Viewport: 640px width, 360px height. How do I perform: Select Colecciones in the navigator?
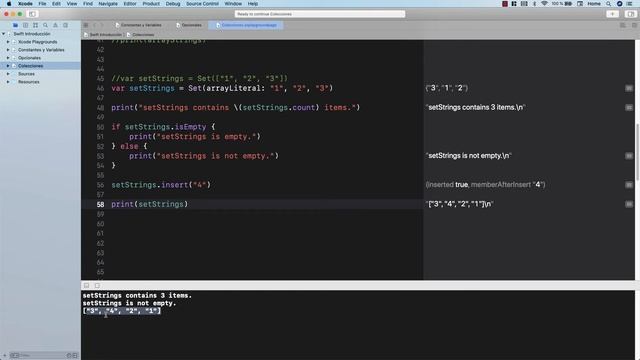tap(30, 66)
